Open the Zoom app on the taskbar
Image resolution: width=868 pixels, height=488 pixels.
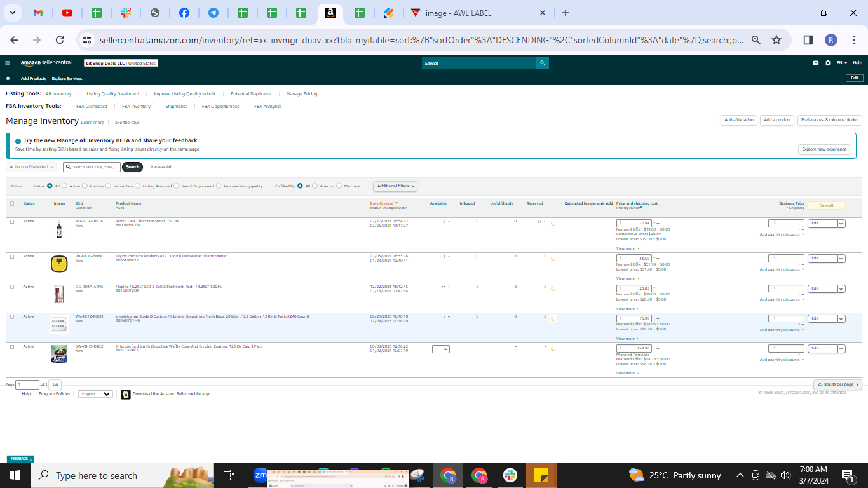261,475
